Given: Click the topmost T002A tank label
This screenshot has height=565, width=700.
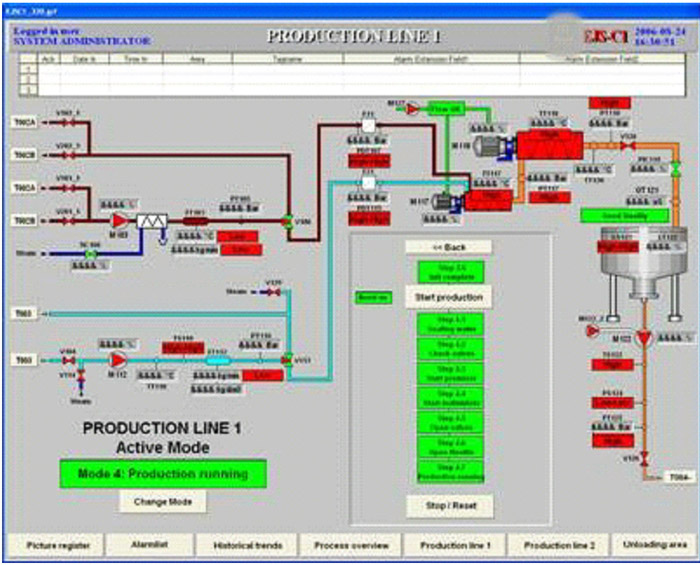Looking at the screenshot, I should coord(24,122).
